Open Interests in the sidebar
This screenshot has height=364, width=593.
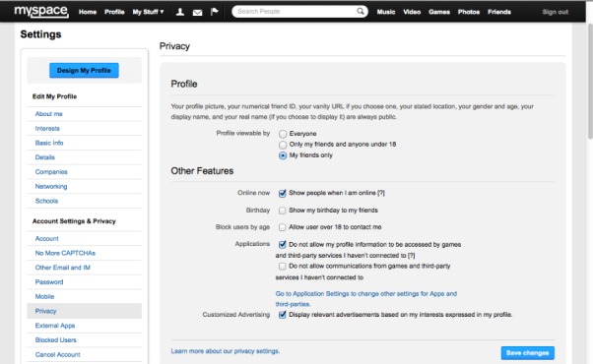(47, 128)
